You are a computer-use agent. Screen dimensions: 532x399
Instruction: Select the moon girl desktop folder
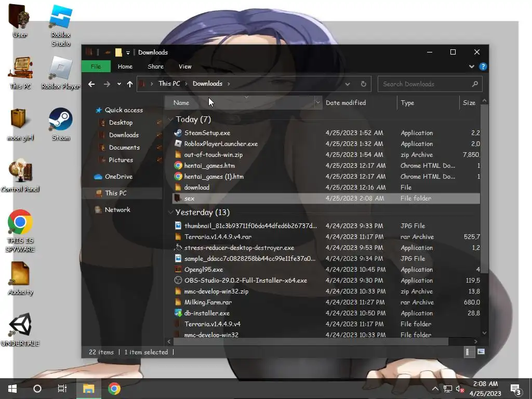[20, 125]
